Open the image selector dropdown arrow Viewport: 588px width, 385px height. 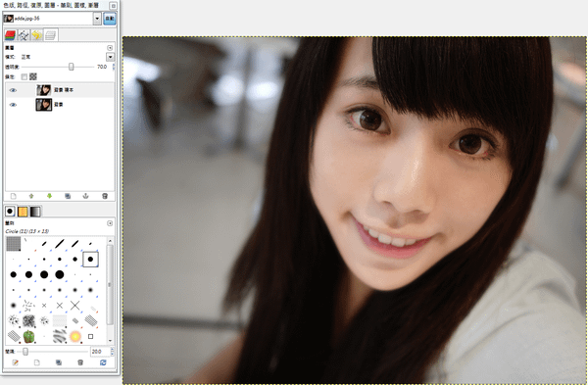(97, 19)
